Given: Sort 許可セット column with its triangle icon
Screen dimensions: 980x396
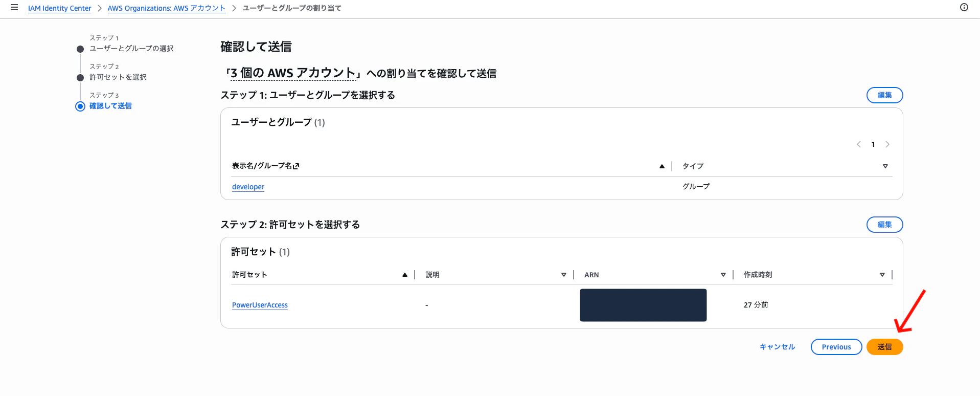Looking at the screenshot, I should pyautogui.click(x=405, y=274).
